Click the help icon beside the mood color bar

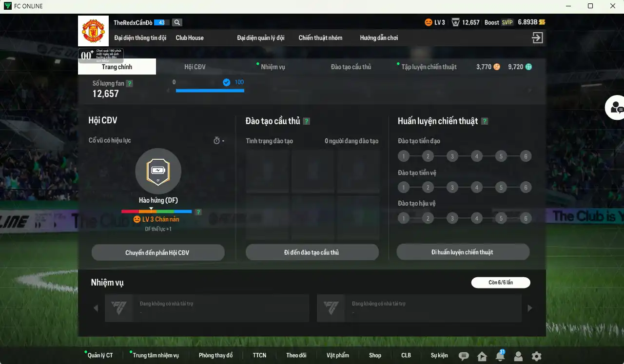coord(198,212)
